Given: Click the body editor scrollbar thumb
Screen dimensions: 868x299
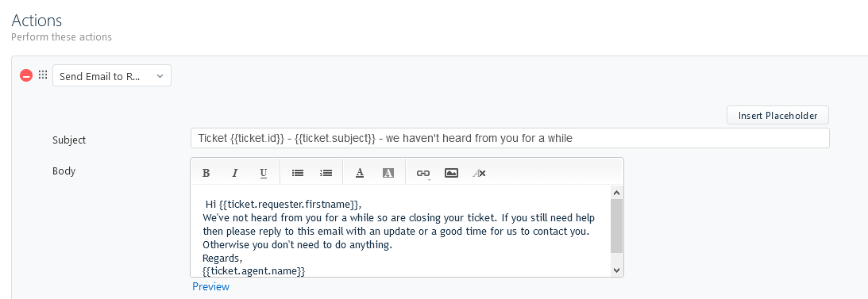Looking at the screenshot, I should pos(617,226).
